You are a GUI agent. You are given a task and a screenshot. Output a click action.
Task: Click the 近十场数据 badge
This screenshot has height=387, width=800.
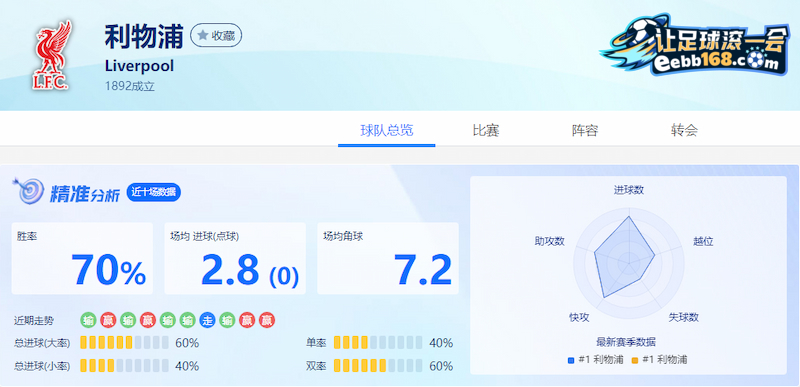[x=154, y=192]
